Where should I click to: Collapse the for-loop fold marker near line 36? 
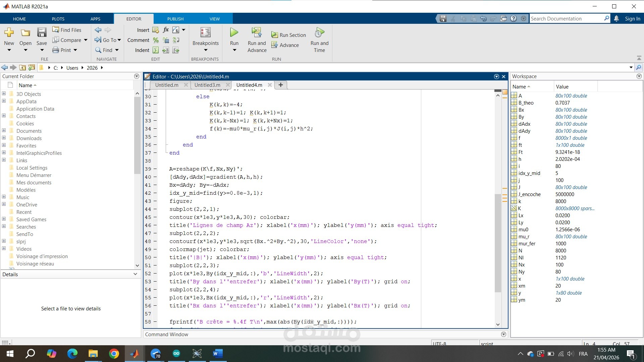click(166, 145)
